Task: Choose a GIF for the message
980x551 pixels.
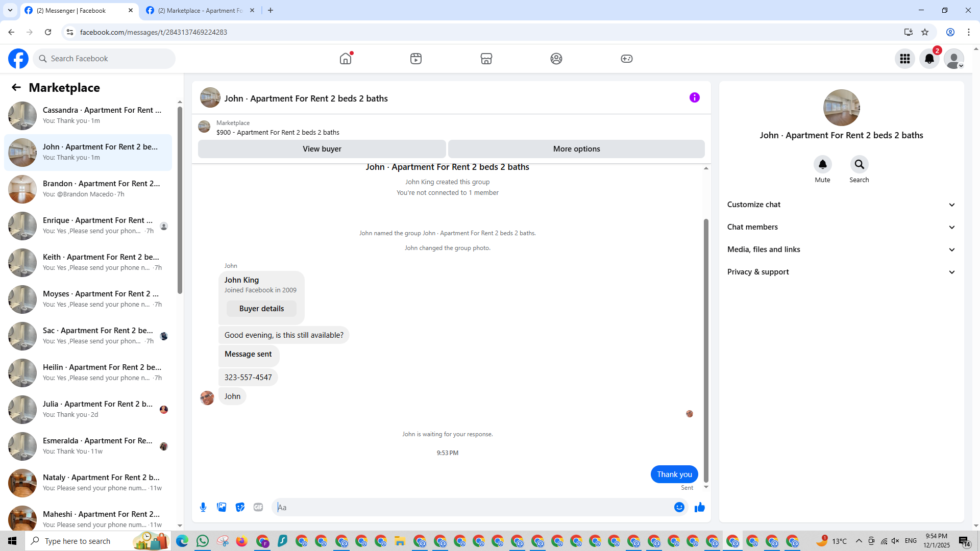Action: pyautogui.click(x=258, y=507)
